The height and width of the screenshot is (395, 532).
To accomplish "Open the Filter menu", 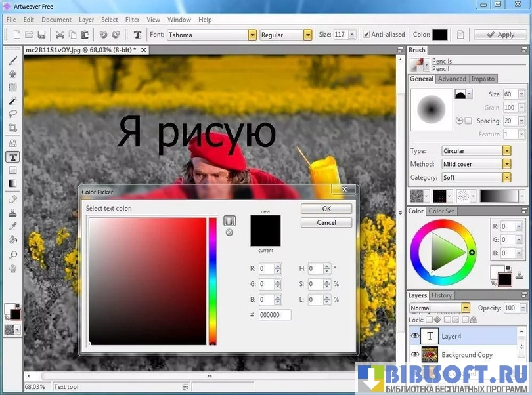I will tap(132, 20).
